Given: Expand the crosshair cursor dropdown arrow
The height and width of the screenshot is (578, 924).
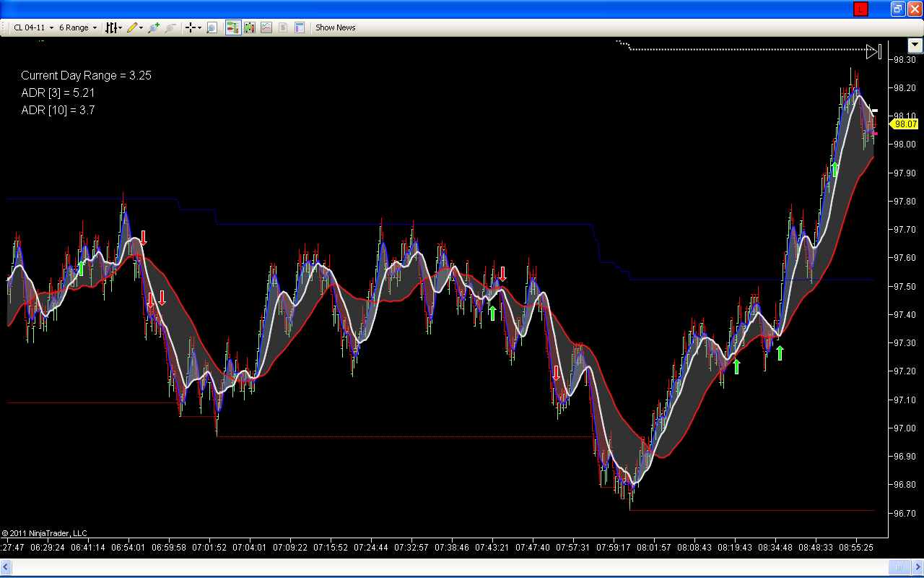Looking at the screenshot, I should 199,27.
